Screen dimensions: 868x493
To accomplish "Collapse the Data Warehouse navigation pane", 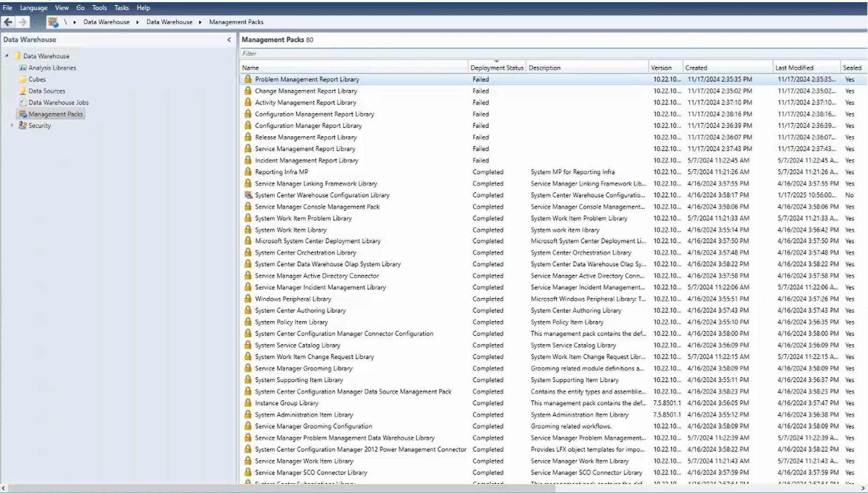I will (229, 40).
